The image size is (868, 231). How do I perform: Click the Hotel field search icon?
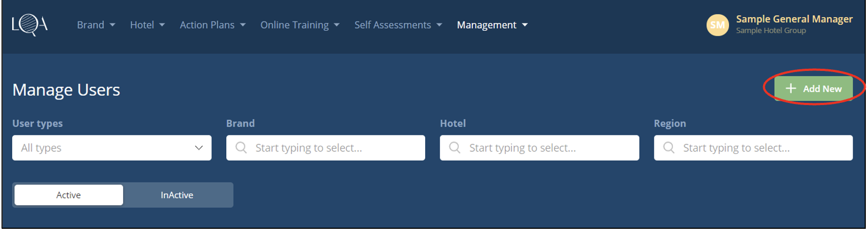454,148
